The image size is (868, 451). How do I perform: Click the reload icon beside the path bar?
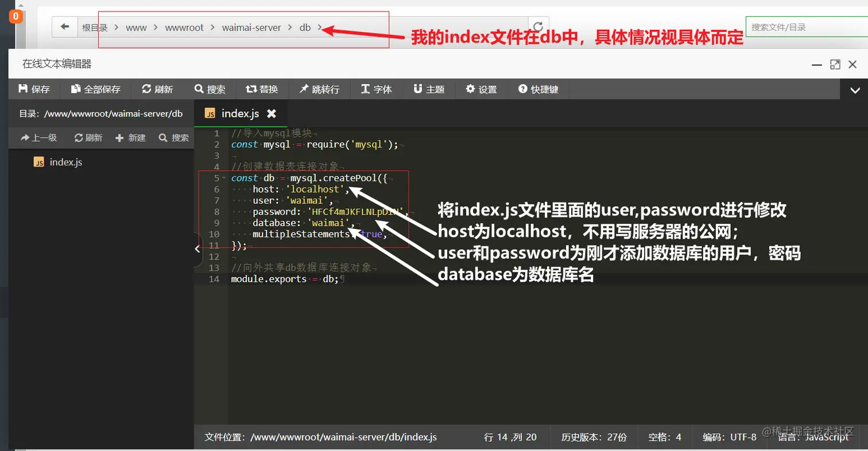coord(538,27)
